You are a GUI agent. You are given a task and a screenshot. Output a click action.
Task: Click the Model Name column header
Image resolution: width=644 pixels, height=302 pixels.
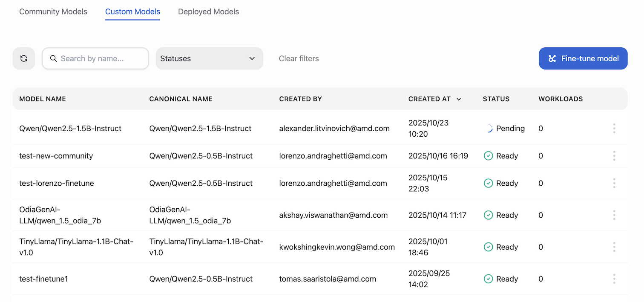(43, 99)
